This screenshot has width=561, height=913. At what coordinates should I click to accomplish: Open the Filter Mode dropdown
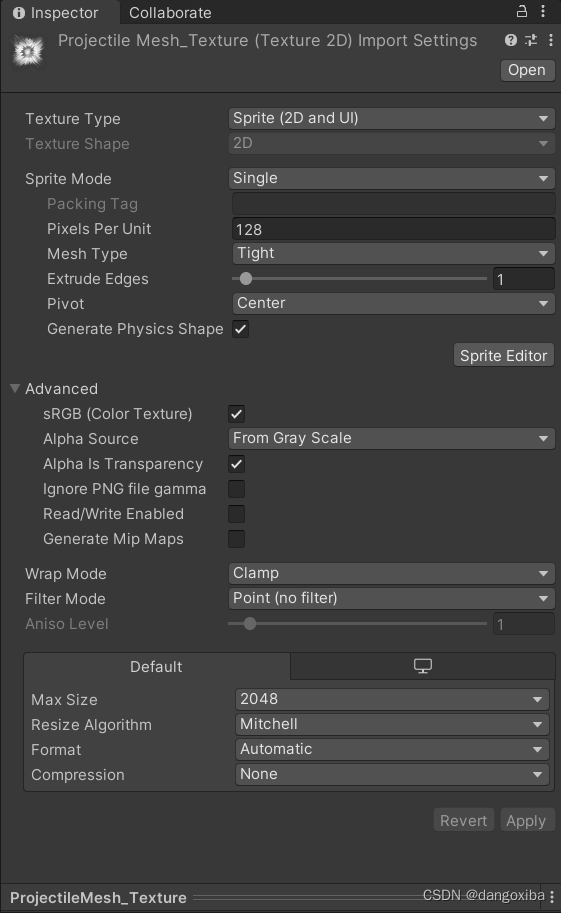391,598
